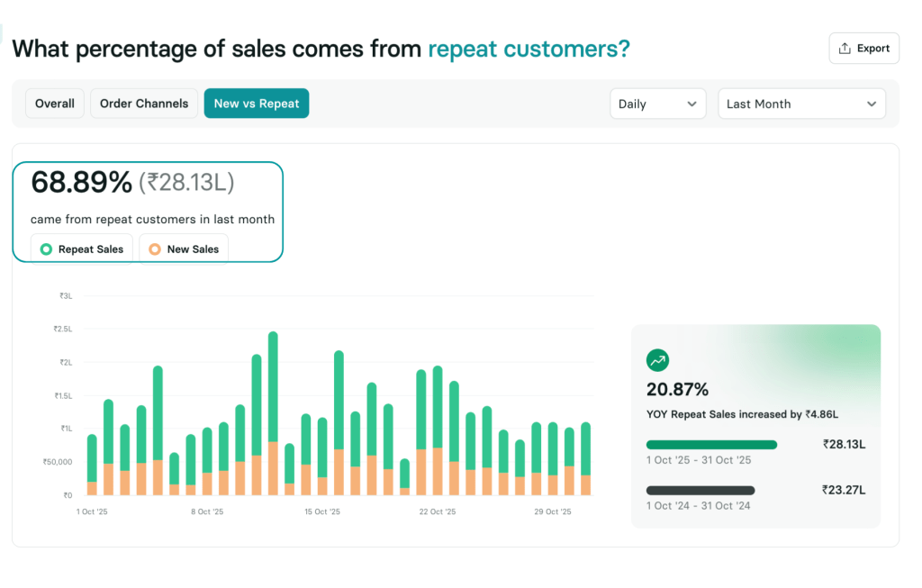Open the Order Channels tab
The image size is (922, 588).
tap(143, 103)
